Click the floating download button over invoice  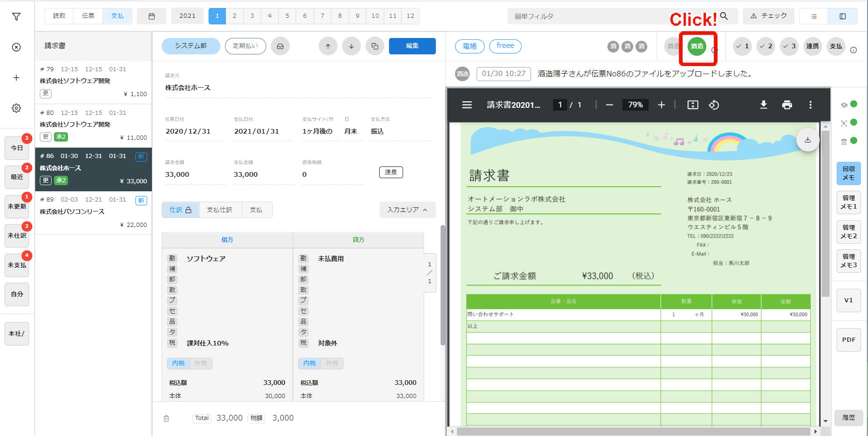(808, 140)
